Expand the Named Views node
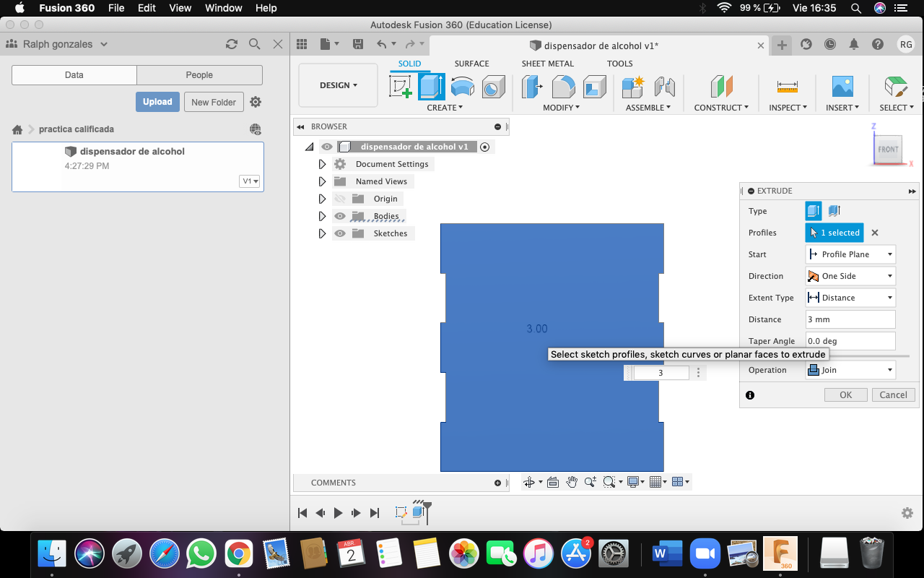This screenshot has height=578, width=924. (x=322, y=181)
